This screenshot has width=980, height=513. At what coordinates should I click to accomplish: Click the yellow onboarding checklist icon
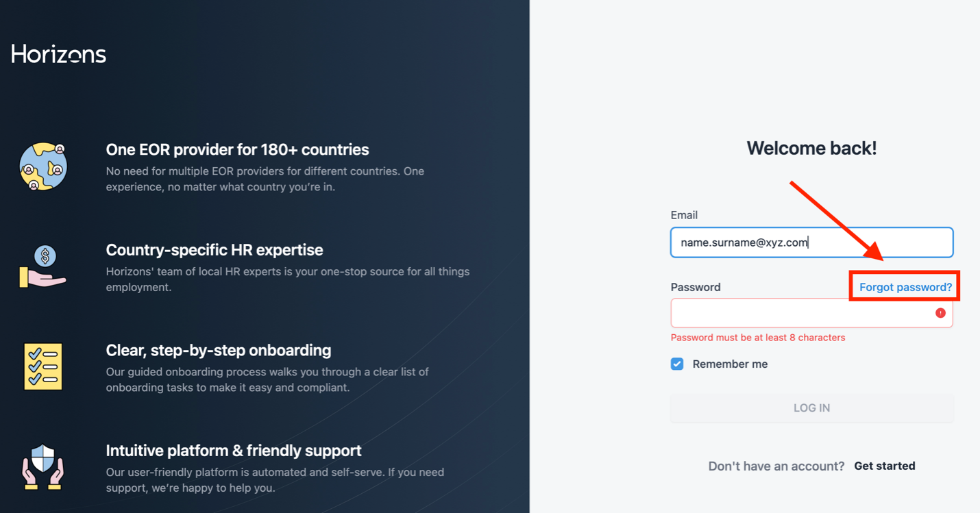point(43,366)
